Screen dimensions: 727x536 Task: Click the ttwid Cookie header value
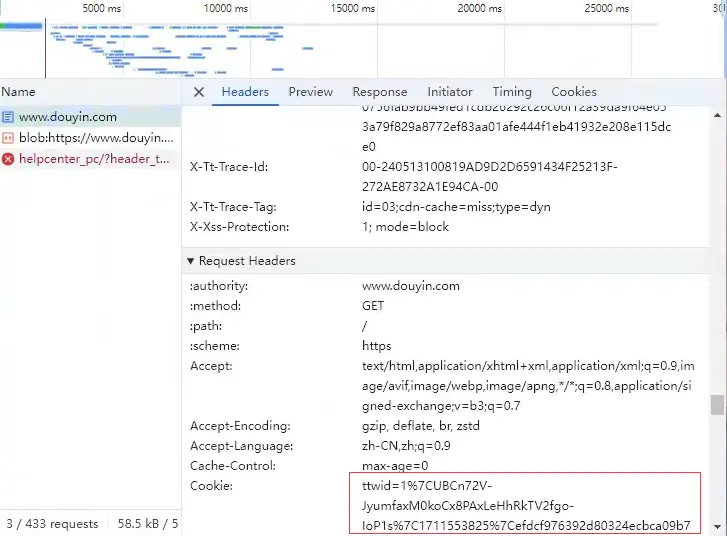point(525,505)
